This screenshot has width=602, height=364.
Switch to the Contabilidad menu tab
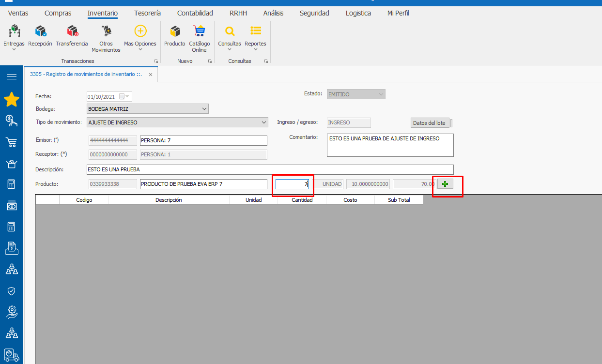pos(195,13)
